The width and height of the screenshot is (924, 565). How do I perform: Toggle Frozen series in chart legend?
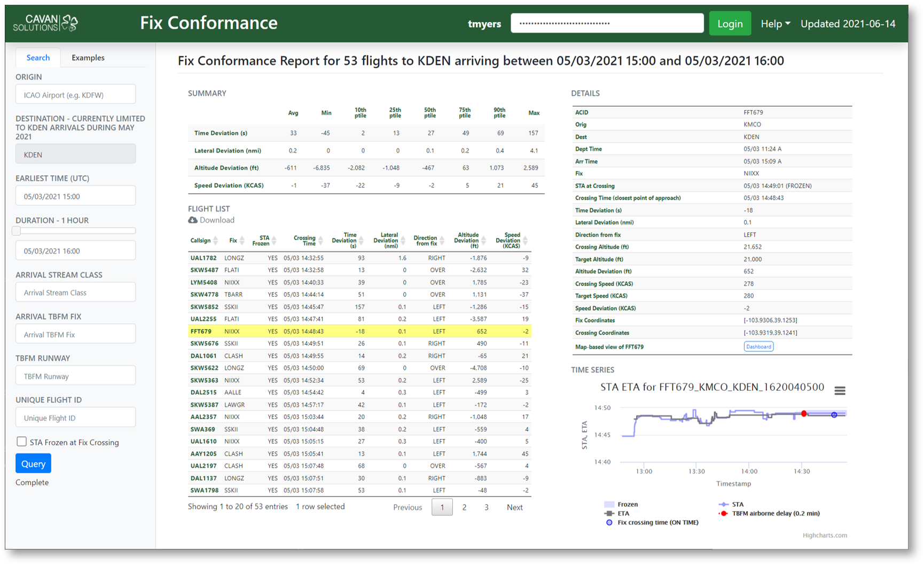coord(627,504)
